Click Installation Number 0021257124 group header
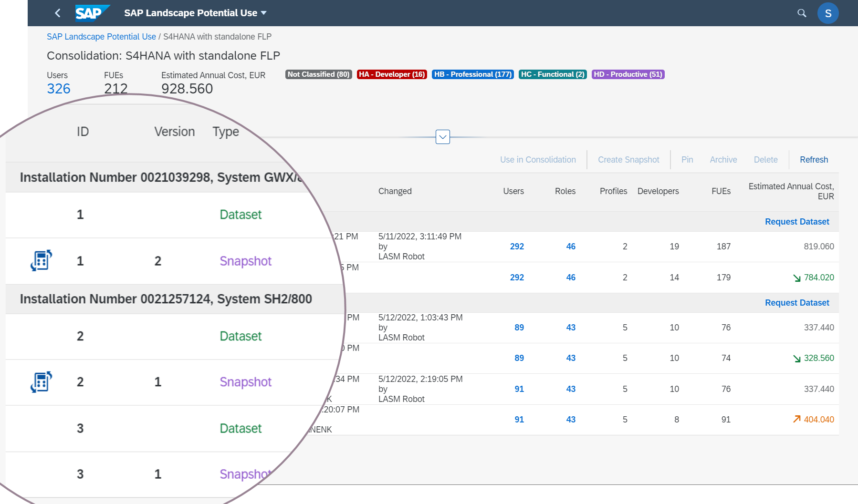This screenshot has height=504, width=858. (x=166, y=299)
